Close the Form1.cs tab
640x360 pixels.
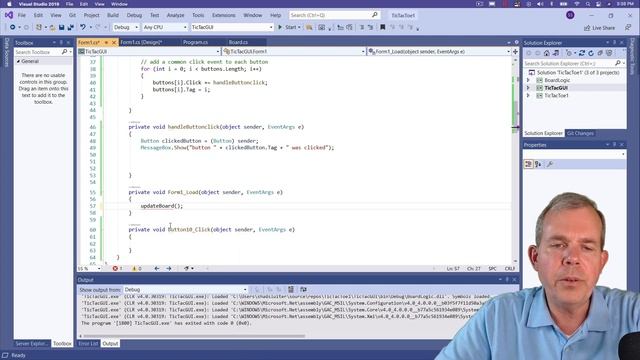pyautogui.click(x=114, y=42)
